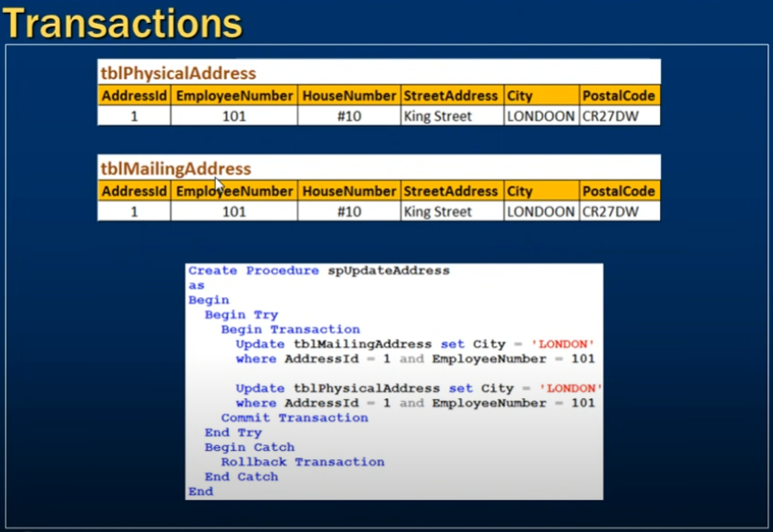Screen dimensions: 773x532
Task: Click the "Transactions" slide title
Action: coord(123,23)
